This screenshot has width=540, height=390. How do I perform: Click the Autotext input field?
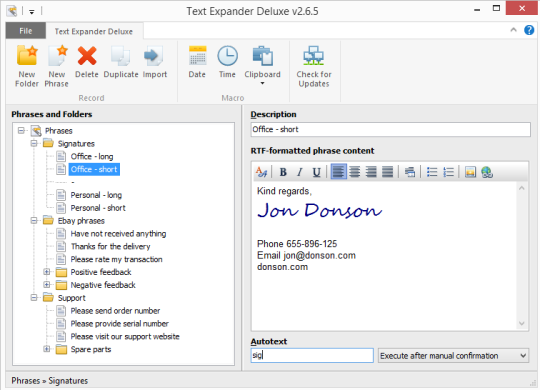click(312, 355)
